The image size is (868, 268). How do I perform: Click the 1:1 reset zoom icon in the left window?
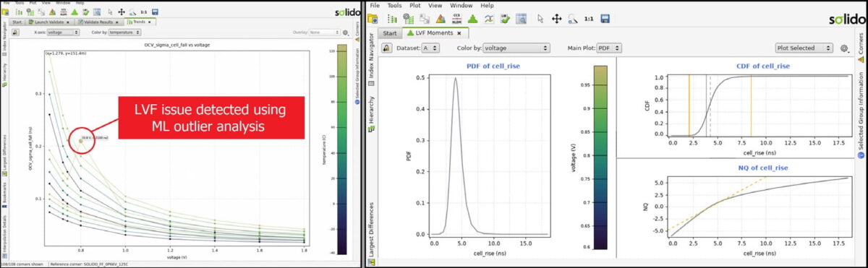point(144,12)
